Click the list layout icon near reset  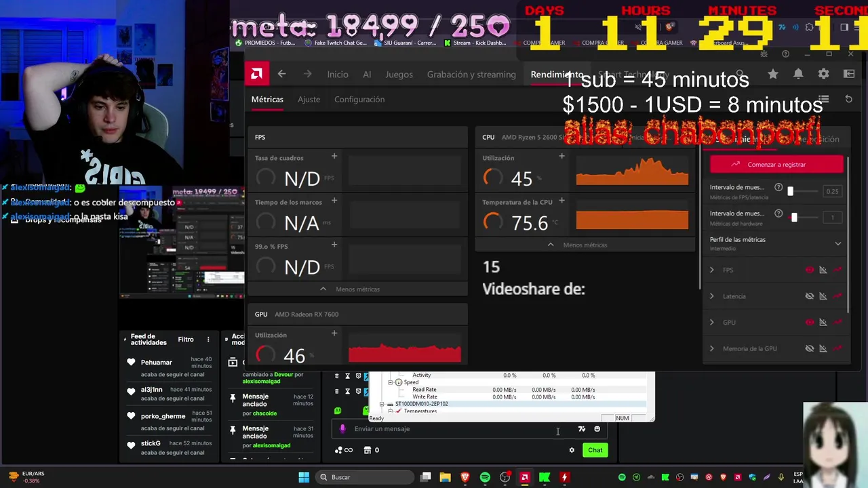coord(824,99)
